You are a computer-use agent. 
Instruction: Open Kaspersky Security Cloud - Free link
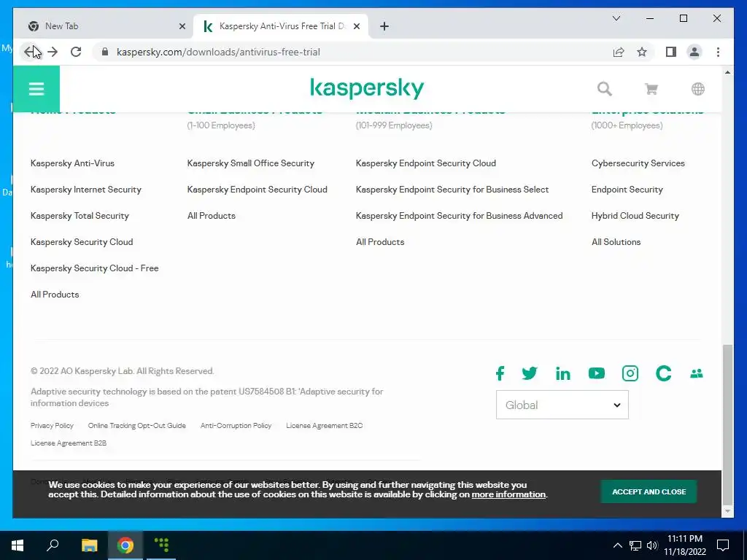pyautogui.click(x=94, y=268)
